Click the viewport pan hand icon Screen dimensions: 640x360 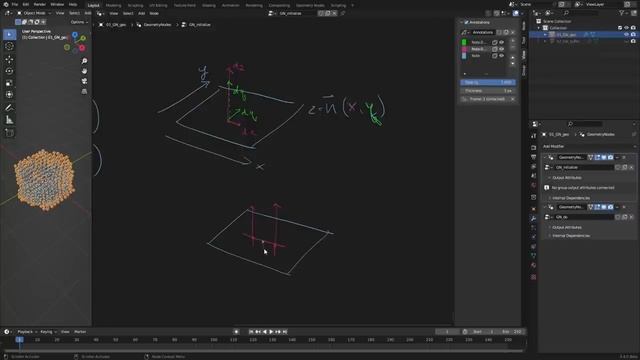click(x=84, y=71)
